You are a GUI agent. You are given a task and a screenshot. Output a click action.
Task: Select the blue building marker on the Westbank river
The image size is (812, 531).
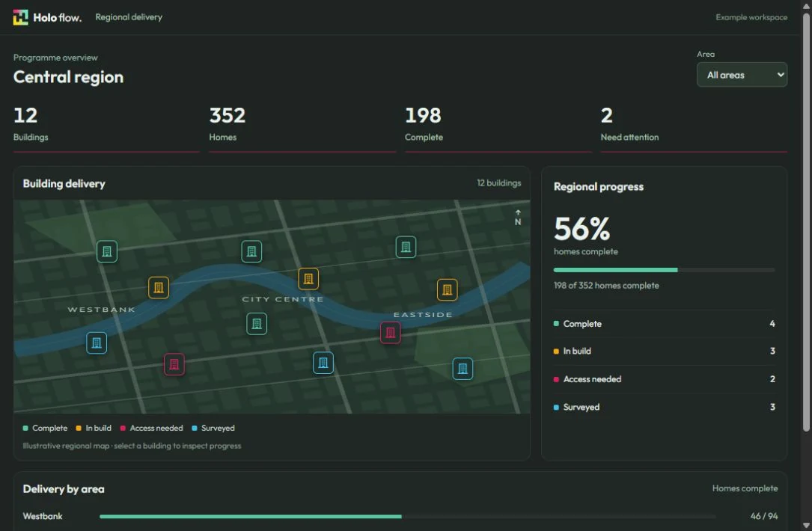(x=97, y=343)
